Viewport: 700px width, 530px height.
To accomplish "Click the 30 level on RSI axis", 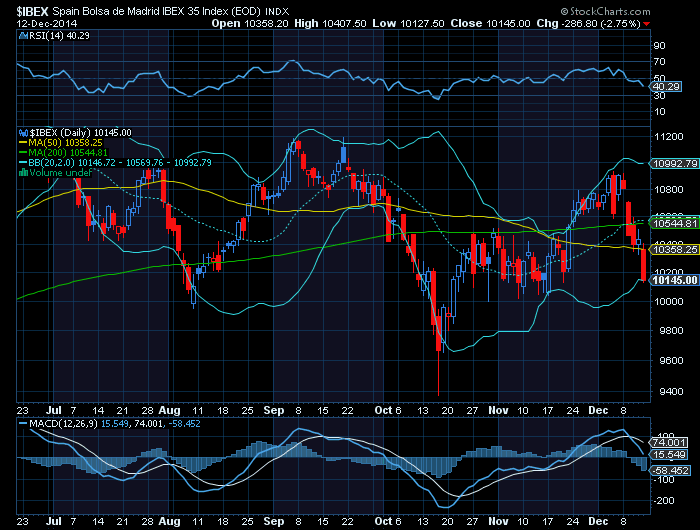I will click(659, 96).
